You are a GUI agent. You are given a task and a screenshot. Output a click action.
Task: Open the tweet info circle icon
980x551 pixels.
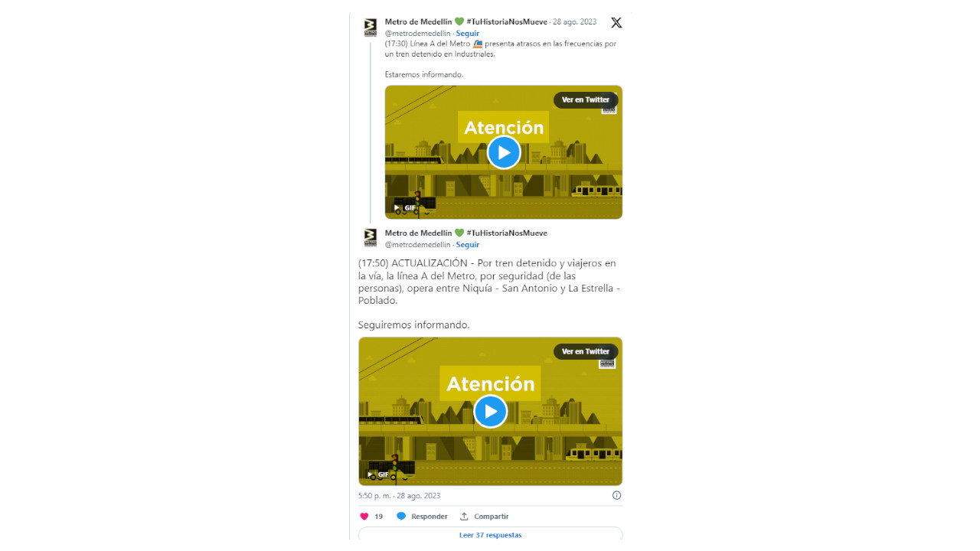[x=617, y=495]
